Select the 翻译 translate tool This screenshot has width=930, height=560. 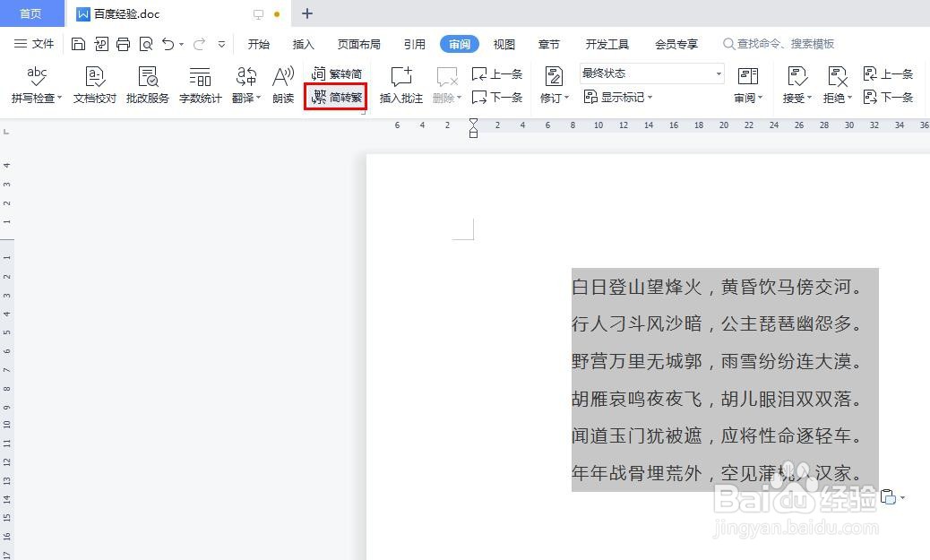point(245,85)
